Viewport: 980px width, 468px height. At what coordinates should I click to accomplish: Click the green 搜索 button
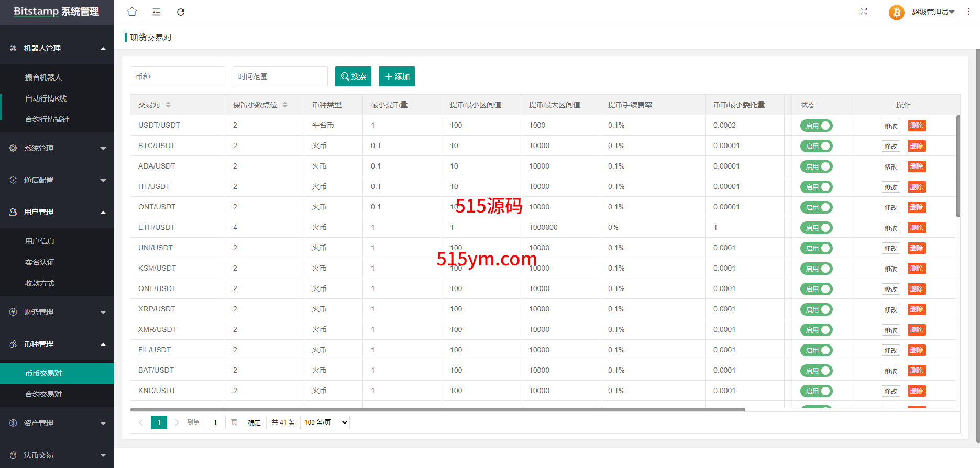point(353,76)
